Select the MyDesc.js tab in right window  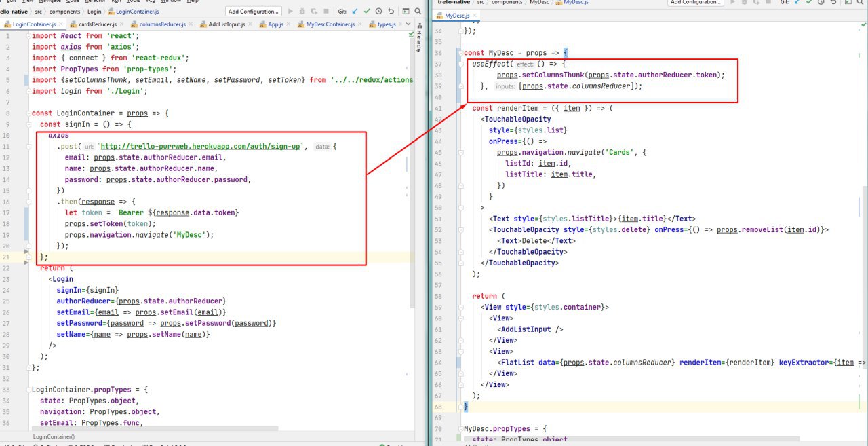457,15
